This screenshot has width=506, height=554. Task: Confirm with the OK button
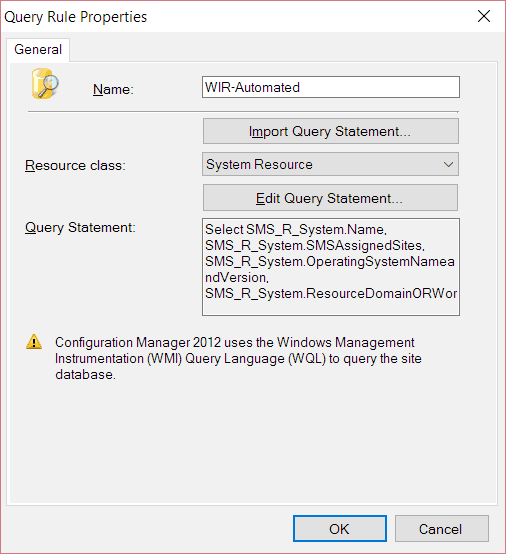pyautogui.click(x=340, y=529)
